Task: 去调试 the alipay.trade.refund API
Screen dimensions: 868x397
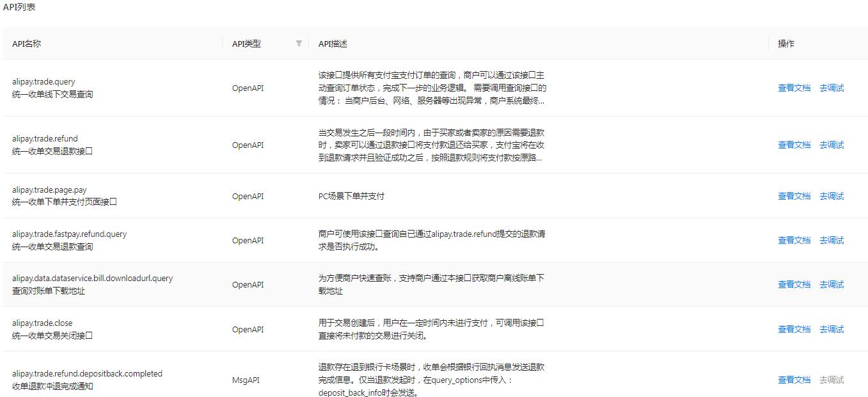Action: tap(832, 145)
